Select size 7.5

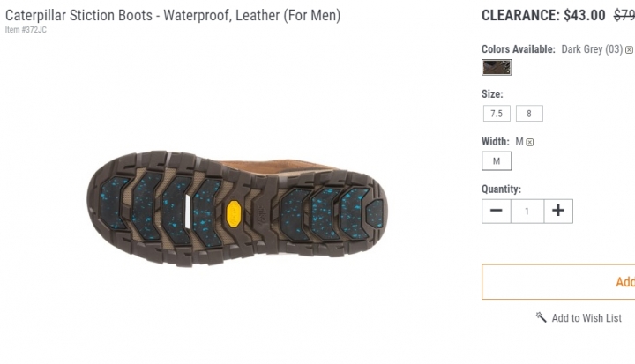(497, 114)
